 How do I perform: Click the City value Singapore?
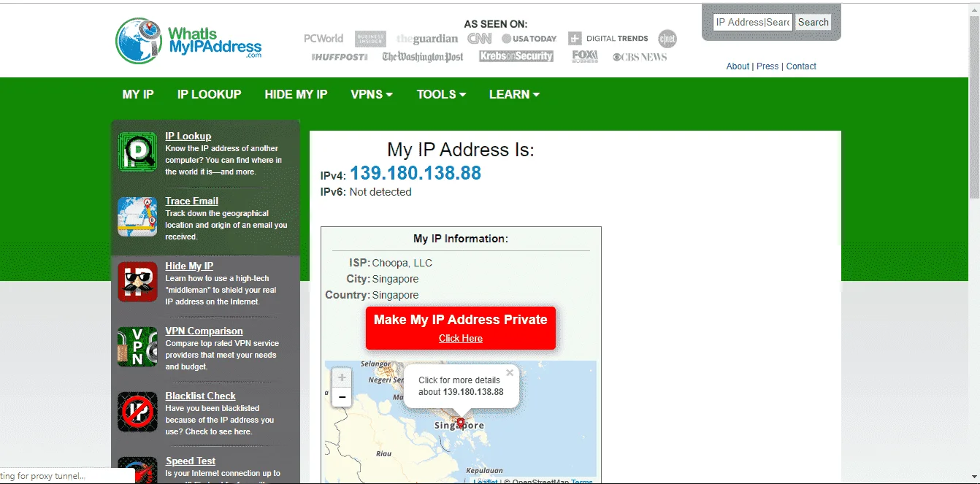395,279
